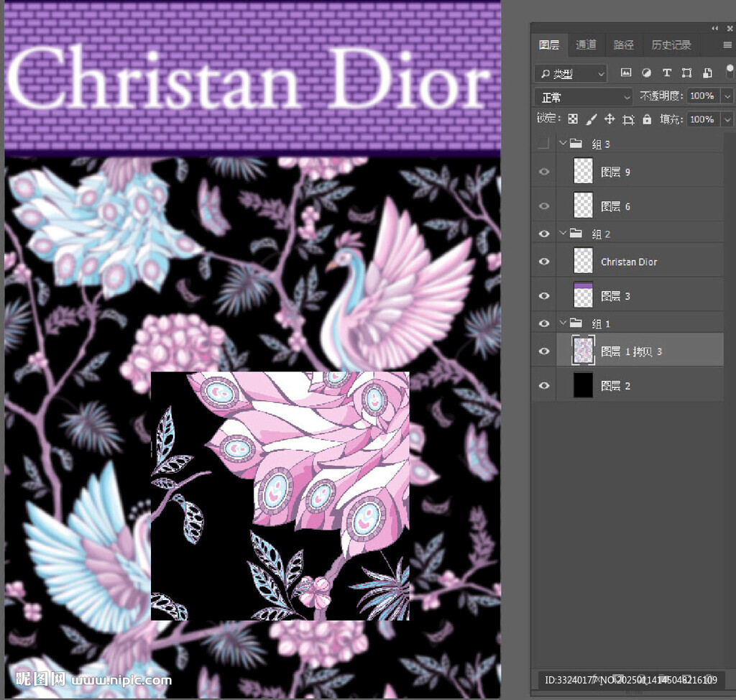Filter layers by pixel image type
The image size is (736, 700).
pos(625,73)
